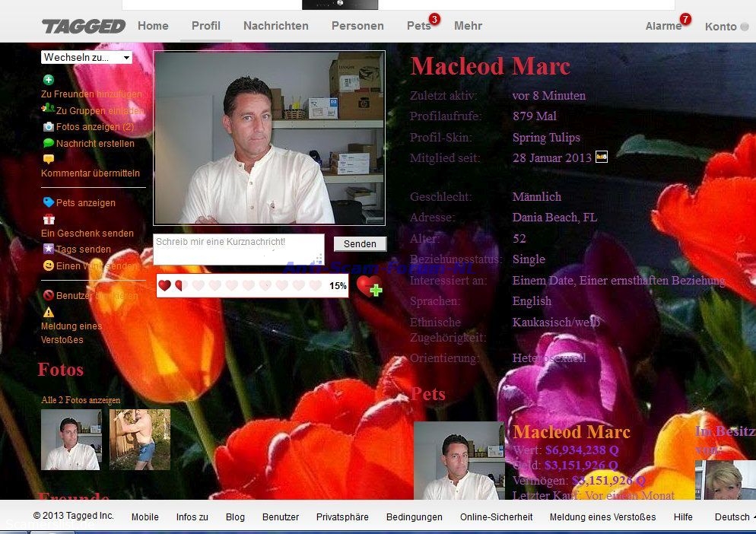Click the heart with green plus icon
Screen dimensions: 756x534
click(x=369, y=287)
